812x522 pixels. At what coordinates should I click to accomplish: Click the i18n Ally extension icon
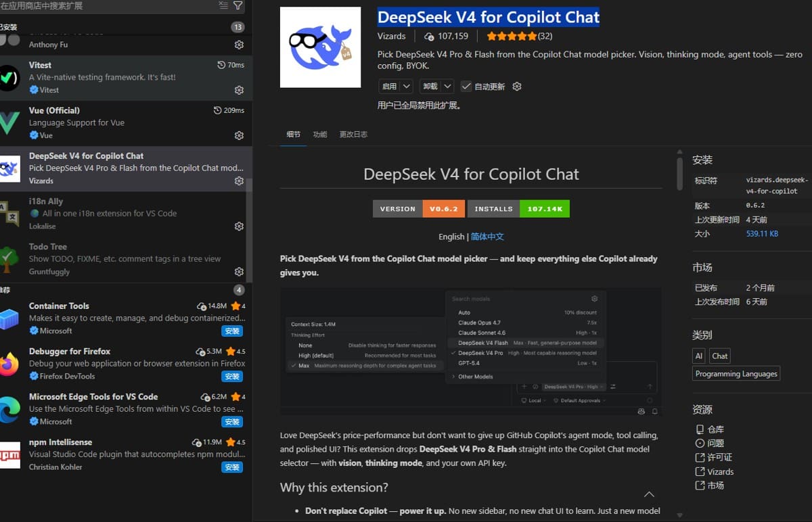(x=9, y=214)
